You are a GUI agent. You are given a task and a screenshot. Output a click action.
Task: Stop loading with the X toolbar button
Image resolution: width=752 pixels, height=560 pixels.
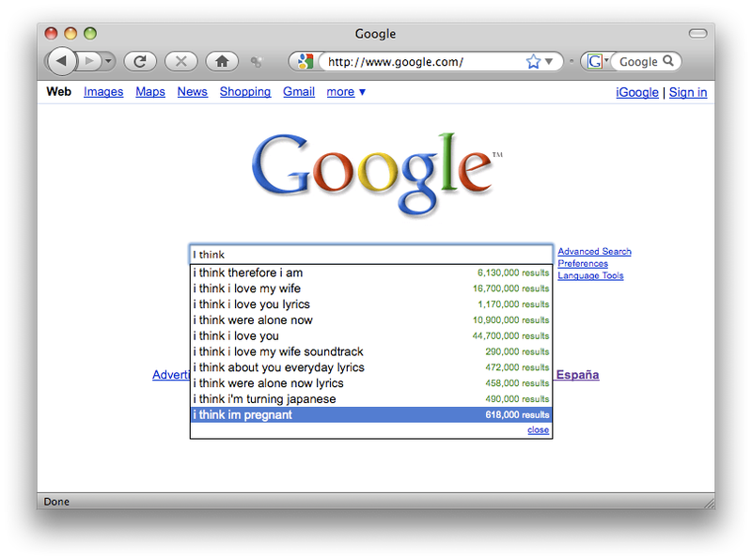(180, 61)
